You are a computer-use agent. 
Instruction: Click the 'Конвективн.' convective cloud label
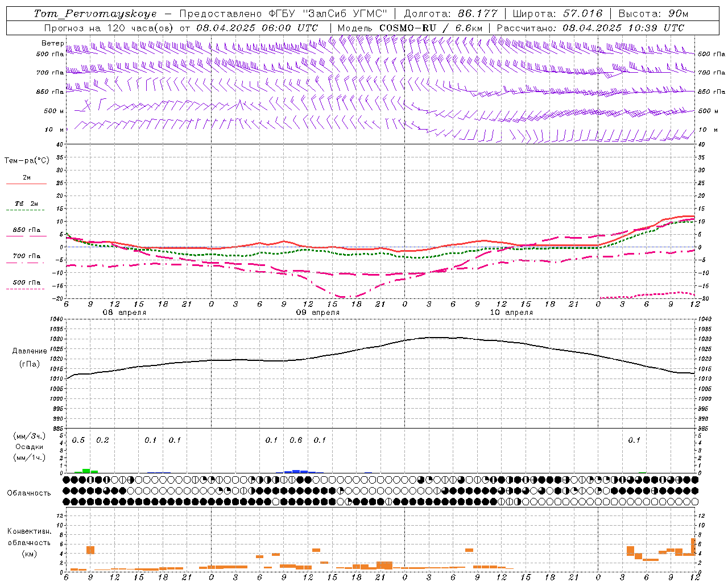click(29, 531)
